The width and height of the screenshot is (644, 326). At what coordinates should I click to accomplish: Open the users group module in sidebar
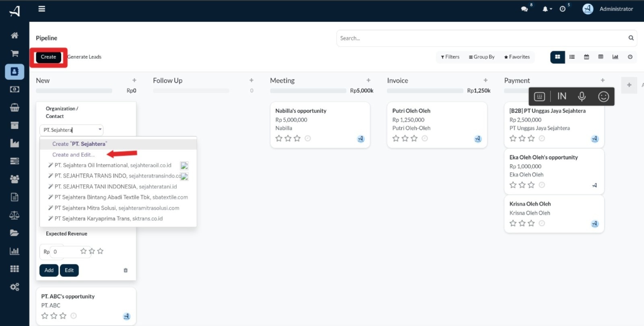[x=14, y=179]
